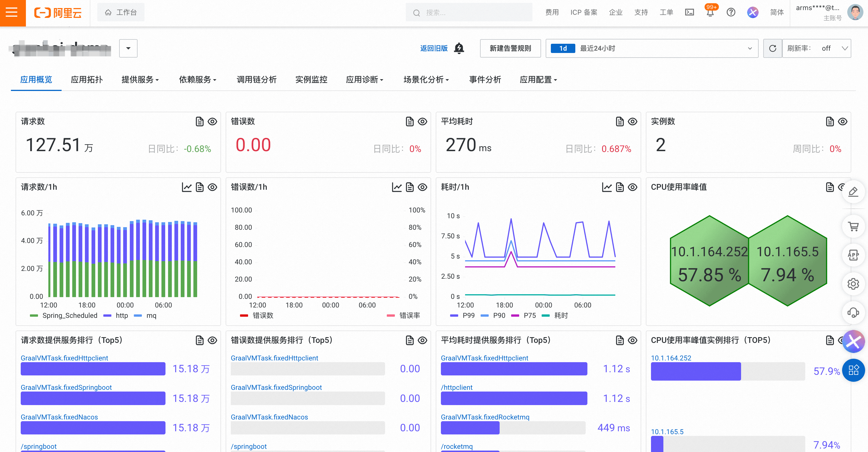
Task: Toggle eye icon on 请求数 card
Action: 212,121
